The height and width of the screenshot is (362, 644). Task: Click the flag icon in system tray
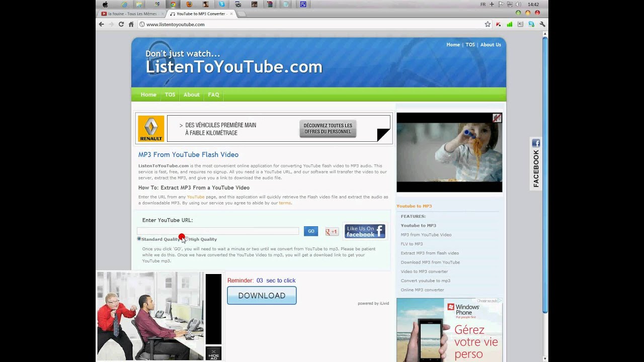501,5
